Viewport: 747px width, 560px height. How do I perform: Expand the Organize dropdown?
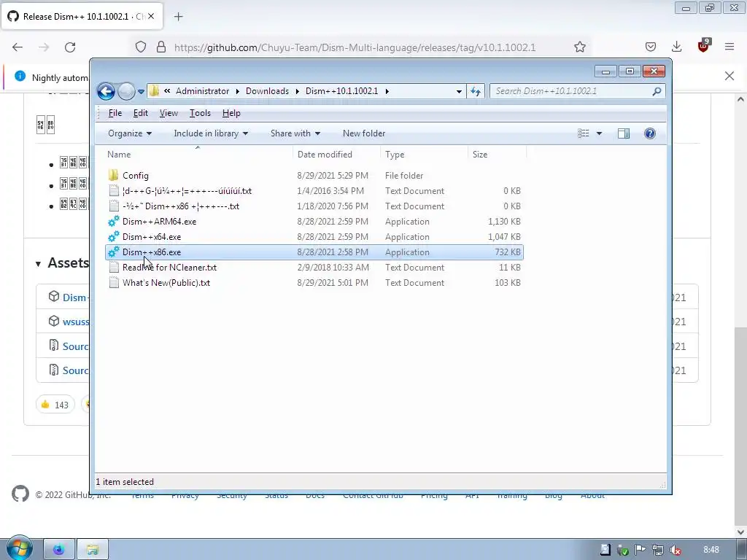click(130, 133)
